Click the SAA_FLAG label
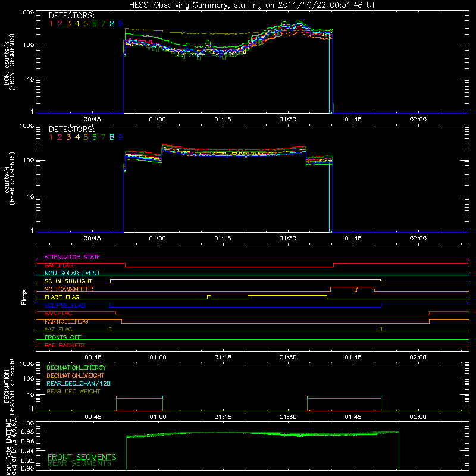The width and height of the screenshot is (476, 476). point(58,313)
